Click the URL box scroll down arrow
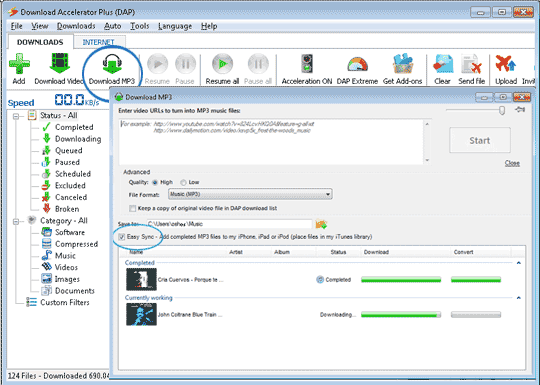 coord(427,160)
